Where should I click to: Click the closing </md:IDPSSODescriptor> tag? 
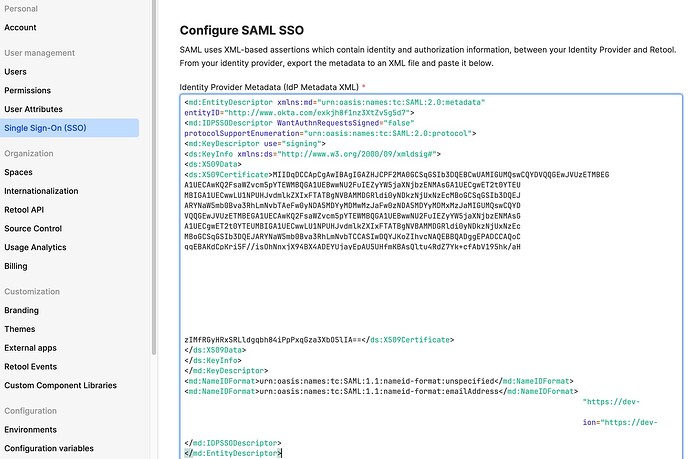pos(233,443)
